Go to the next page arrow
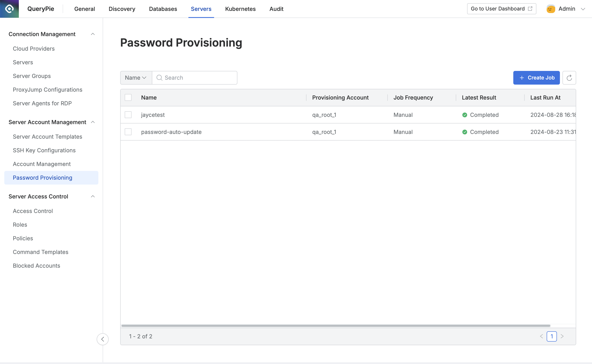Viewport: 592px width, 364px height. [562, 336]
